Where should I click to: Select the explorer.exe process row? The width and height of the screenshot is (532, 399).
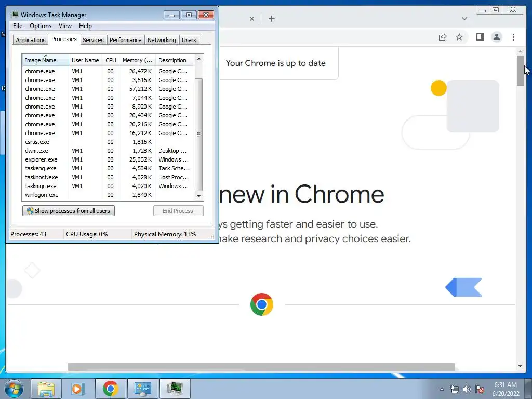108,159
